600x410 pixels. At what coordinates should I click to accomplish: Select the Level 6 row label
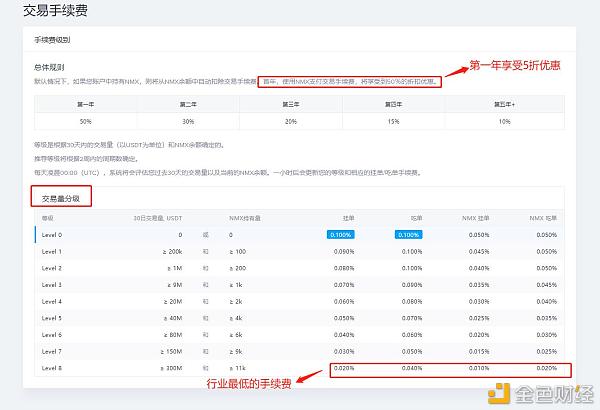pos(52,335)
